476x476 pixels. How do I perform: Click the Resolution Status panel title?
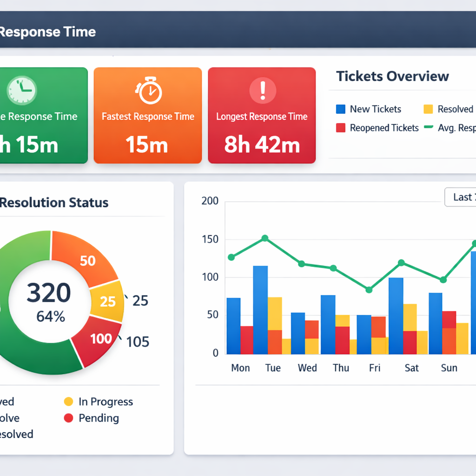coord(54,203)
